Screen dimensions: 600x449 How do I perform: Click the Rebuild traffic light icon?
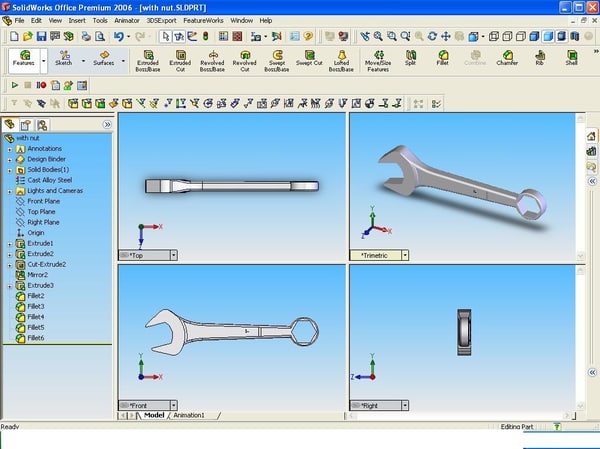[x=205, y=36]
